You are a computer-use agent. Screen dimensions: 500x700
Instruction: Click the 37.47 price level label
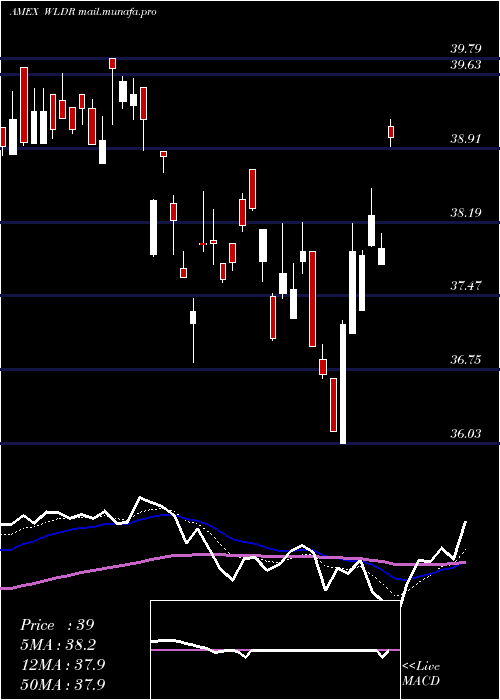466,286
